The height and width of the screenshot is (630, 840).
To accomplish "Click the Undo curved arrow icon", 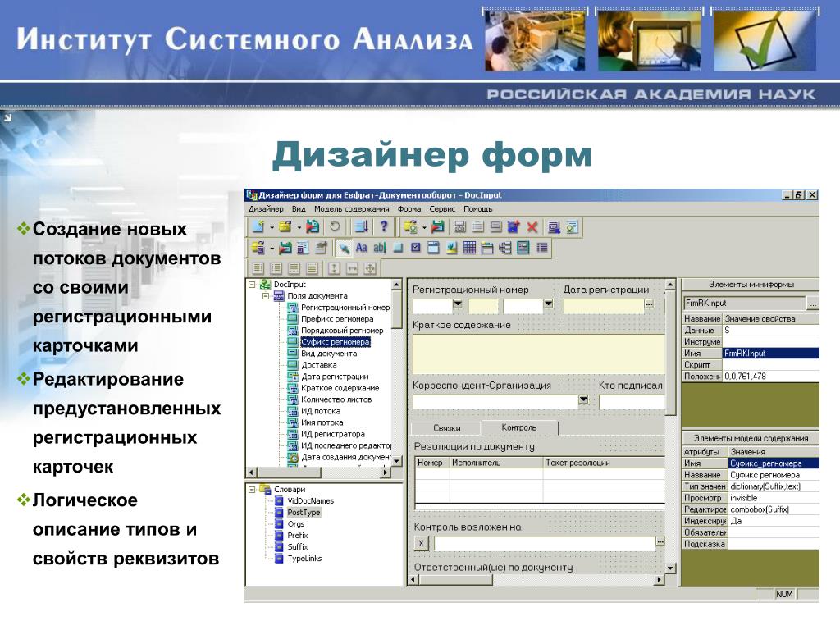I will click(x=335, y=226).
